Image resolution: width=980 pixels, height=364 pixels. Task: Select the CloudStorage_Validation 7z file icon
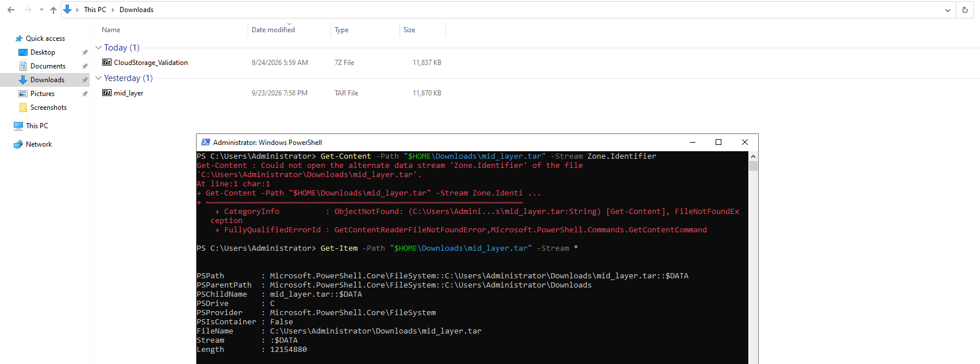[x=107, y=62]
